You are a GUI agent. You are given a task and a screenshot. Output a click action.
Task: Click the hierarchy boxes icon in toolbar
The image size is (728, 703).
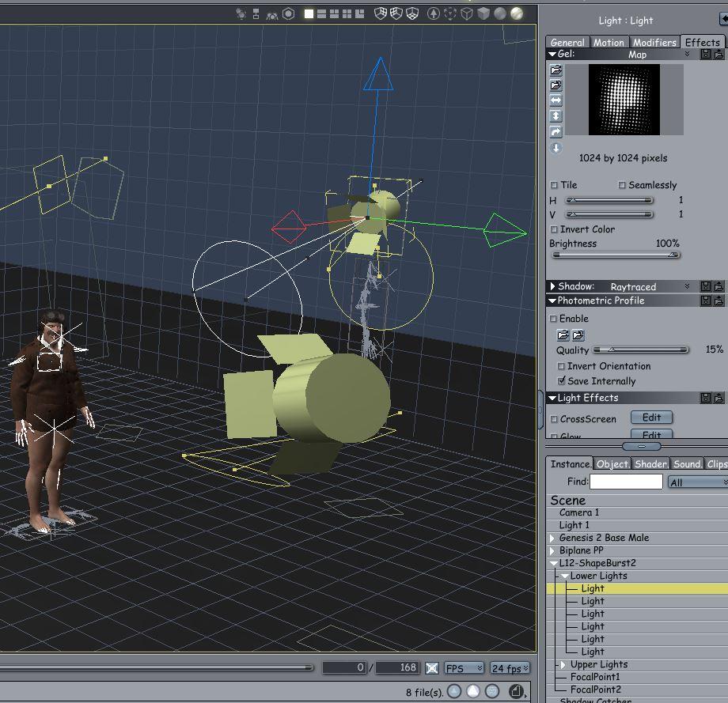(x=256, y=14)
